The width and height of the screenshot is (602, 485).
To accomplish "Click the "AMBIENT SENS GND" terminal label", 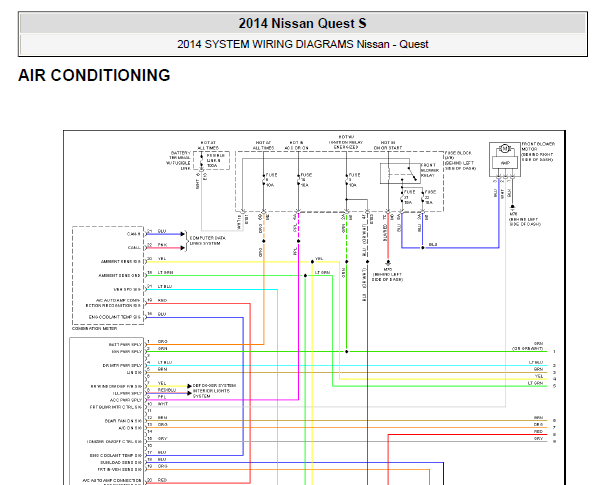I will click(119, 275).
